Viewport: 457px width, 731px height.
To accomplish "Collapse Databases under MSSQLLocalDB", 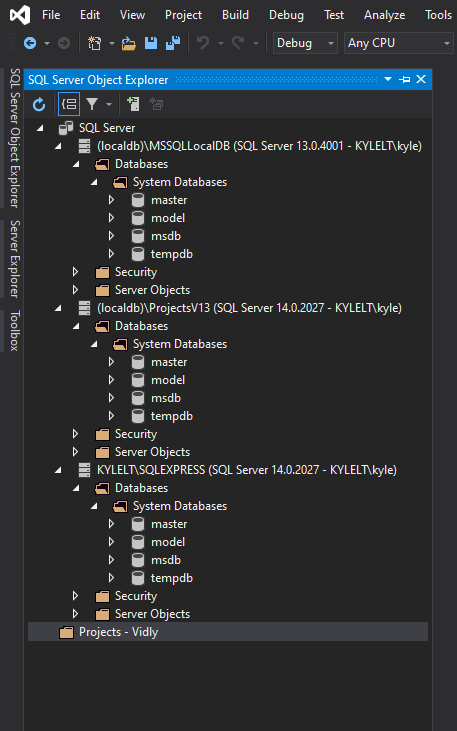I will (x=76, y=164).
